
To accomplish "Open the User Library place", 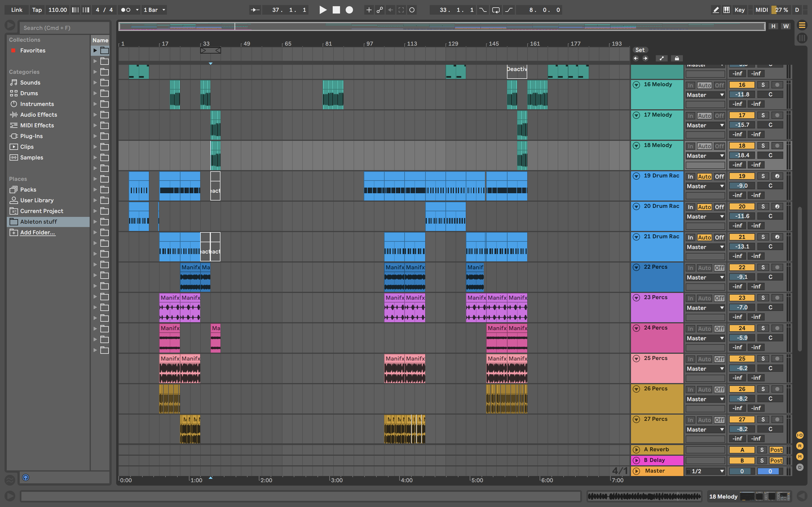I will pos(37,200).
